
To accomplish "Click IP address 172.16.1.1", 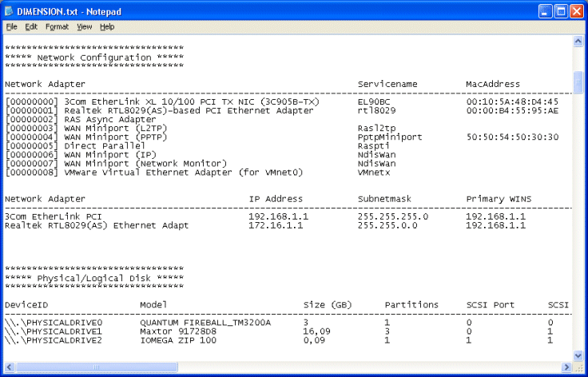I will point(276,225).
